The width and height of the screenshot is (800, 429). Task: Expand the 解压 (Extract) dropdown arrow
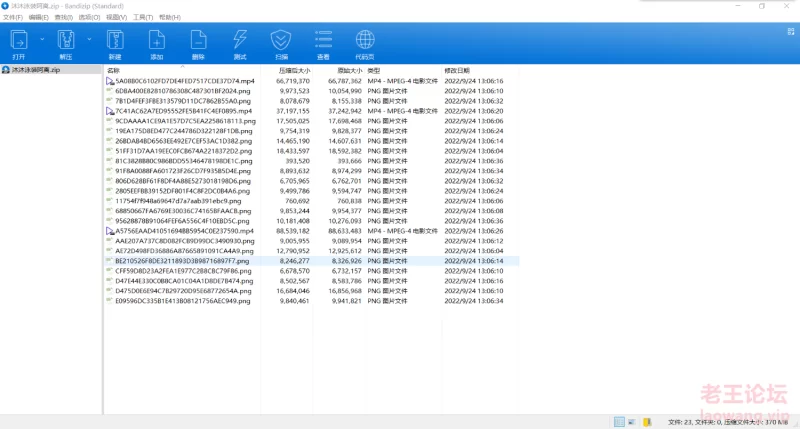point(89,39)
